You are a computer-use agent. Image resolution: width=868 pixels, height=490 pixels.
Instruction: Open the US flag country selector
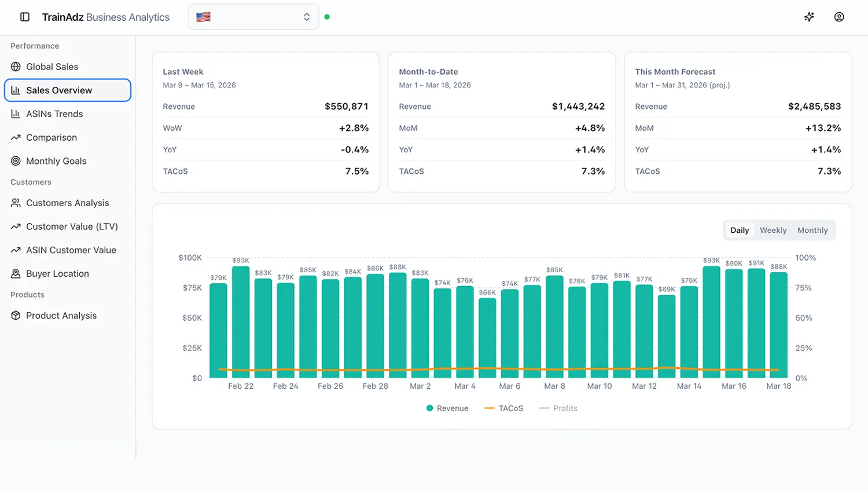point(203,17)
